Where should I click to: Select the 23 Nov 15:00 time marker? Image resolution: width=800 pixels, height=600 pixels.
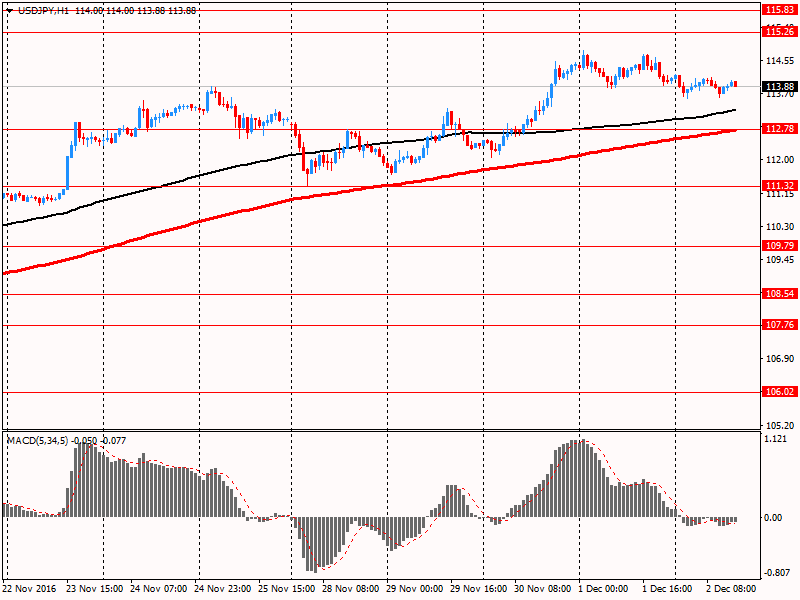(96, 590)
